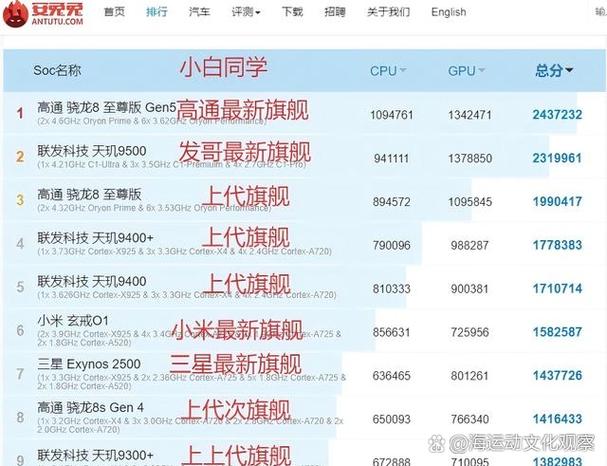Viewport: 607px width, 466px height.
Task: Click the 2x 4.6GHz Oryon Prime spec line
Action: click(x=152, y=121)
